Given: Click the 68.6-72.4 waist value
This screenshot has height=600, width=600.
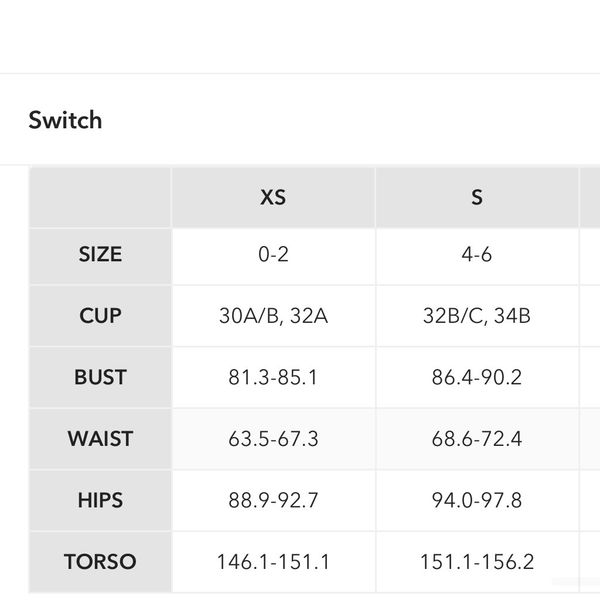Looking at the screenshot, I should (x=477, y=438).
